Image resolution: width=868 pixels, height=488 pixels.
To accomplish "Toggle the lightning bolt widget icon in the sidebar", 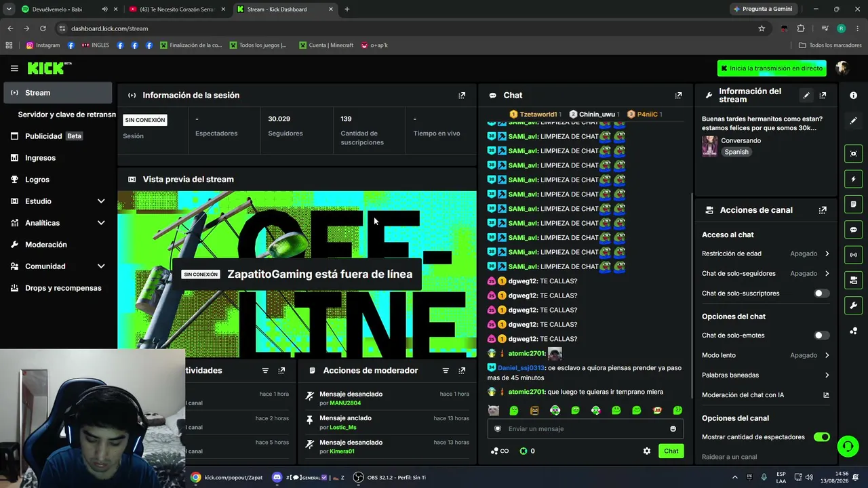I will (853, 179).
